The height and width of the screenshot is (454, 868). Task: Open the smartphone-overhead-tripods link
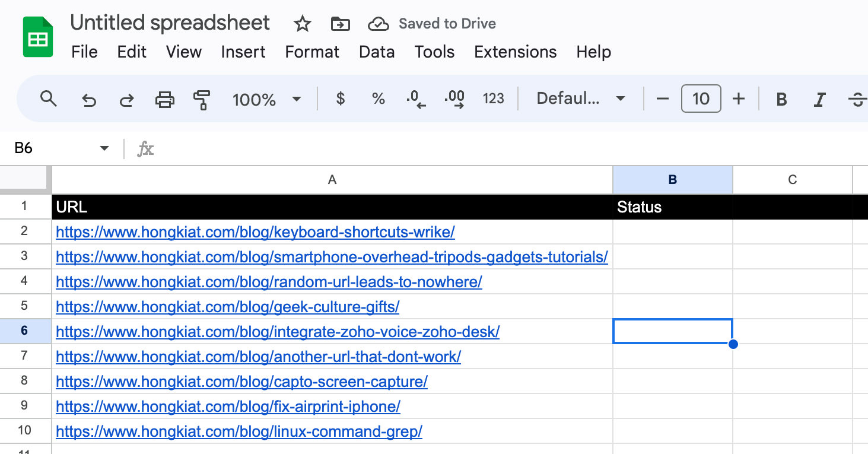click(x=332, y=257)
